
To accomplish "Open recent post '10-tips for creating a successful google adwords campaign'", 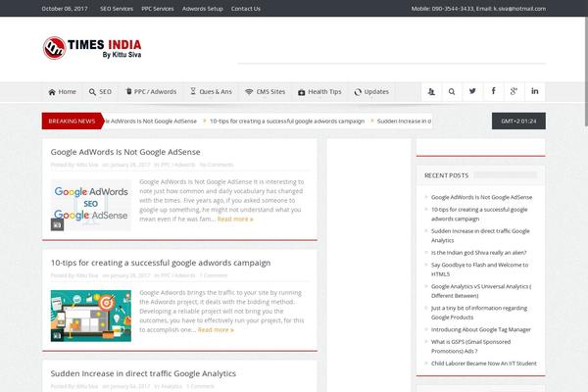I will 479,215.
